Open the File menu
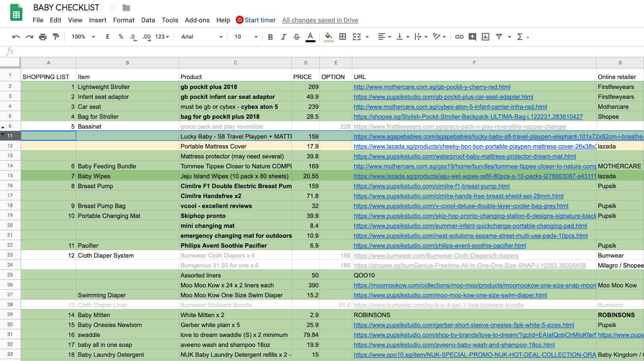The width and height of the screenshot is (644, 361). pos(38,20)
